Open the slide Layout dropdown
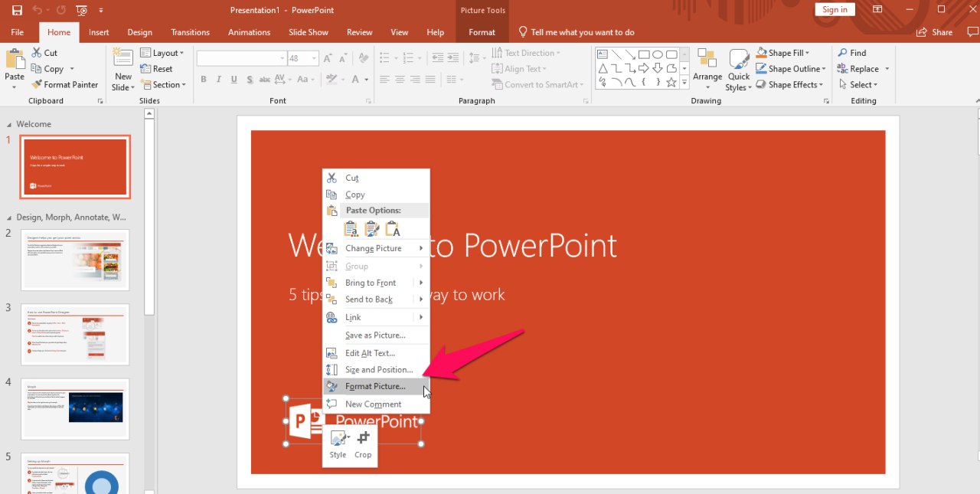 click(x=163, y=53)
